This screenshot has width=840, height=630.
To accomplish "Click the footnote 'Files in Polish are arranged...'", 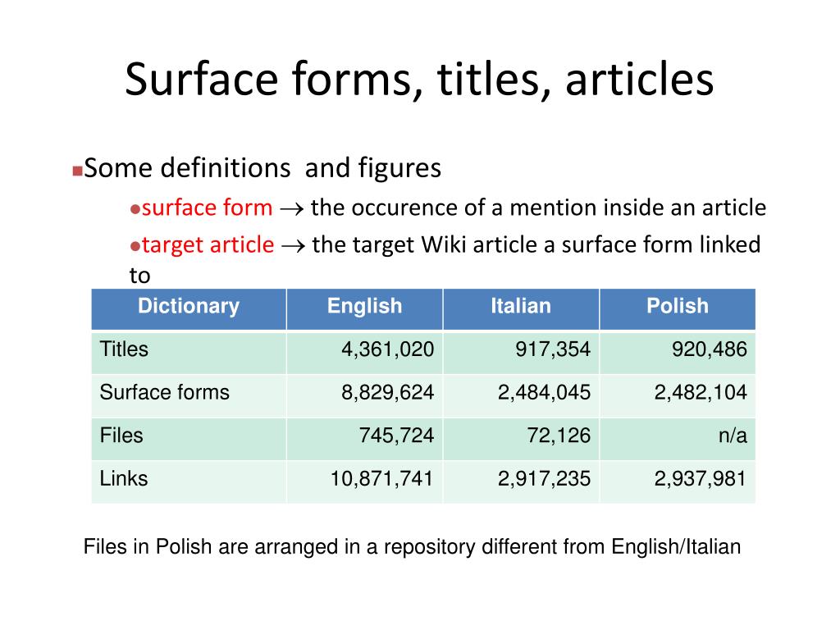I will [x=412, y=547].
